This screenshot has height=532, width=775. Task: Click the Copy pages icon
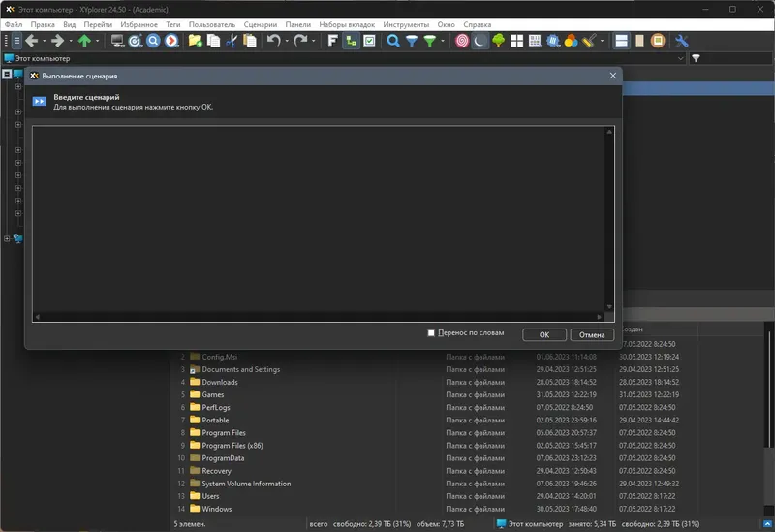tap(213, 41)
